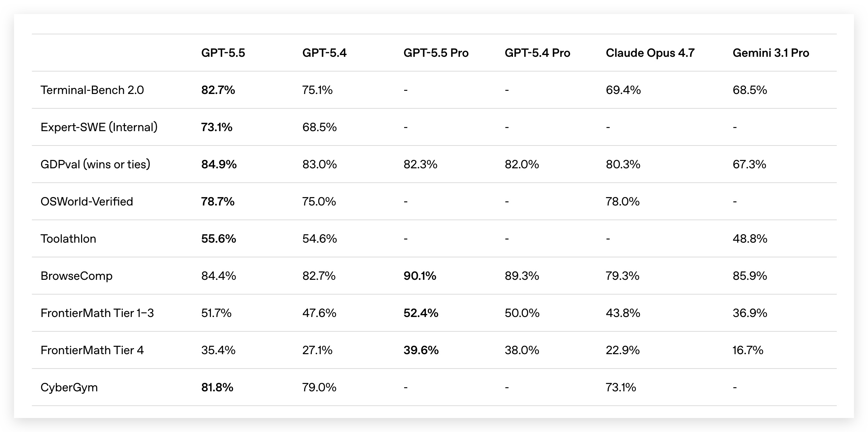The image size is (868, 432).
Task: Click the 39.6% FrontierMath Tier 4 score
Action: (421, 350)
